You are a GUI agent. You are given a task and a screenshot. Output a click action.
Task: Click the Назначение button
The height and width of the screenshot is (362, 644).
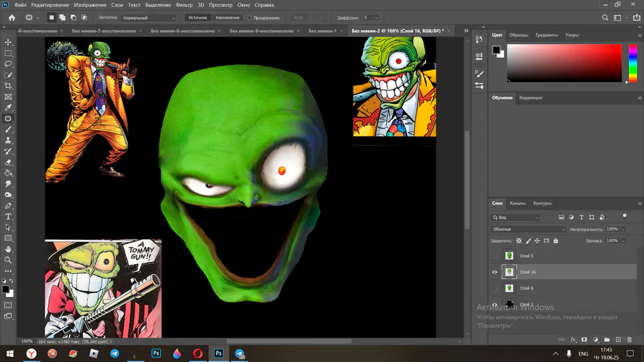(227, 18)
